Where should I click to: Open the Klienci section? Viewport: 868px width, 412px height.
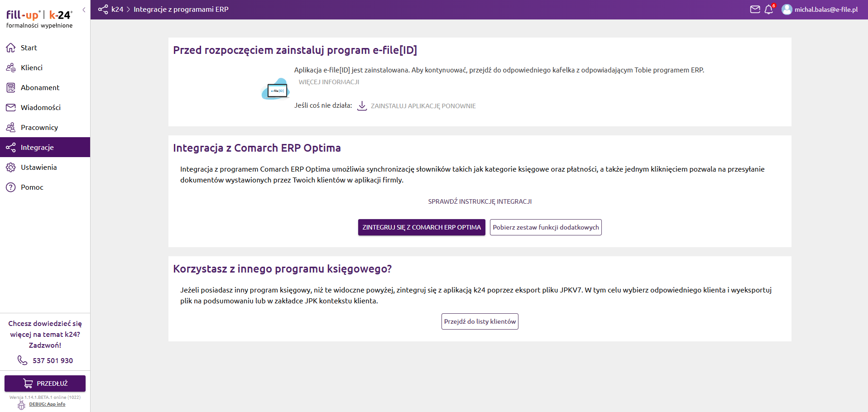click(32, 67)
